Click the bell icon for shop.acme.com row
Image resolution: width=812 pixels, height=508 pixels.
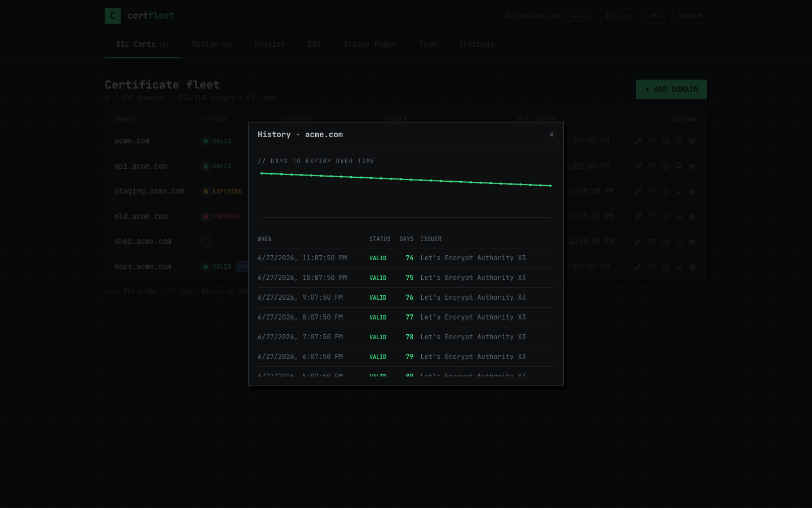(679, 242)
